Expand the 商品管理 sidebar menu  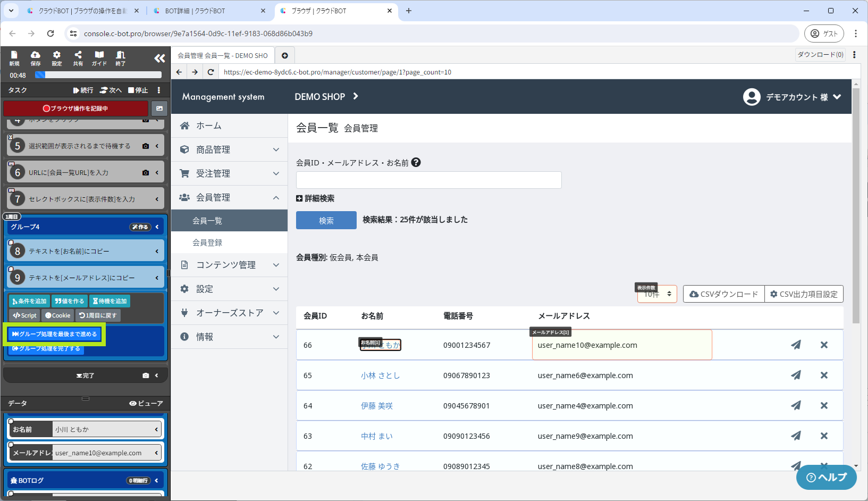pyautogui.click(x=230, y=149)
